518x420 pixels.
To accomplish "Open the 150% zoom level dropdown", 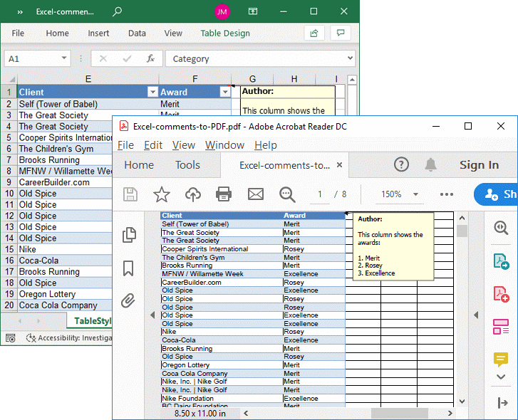I will [x=415, y=194].
